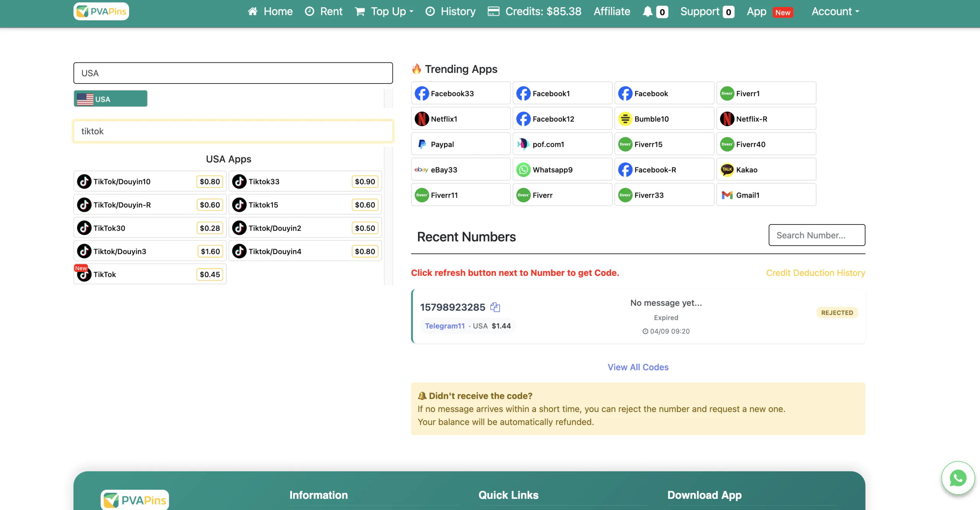Screen dimensions: 980x510
Task: Open the WhatsApp chat floating button
Action: coord(958,478)
